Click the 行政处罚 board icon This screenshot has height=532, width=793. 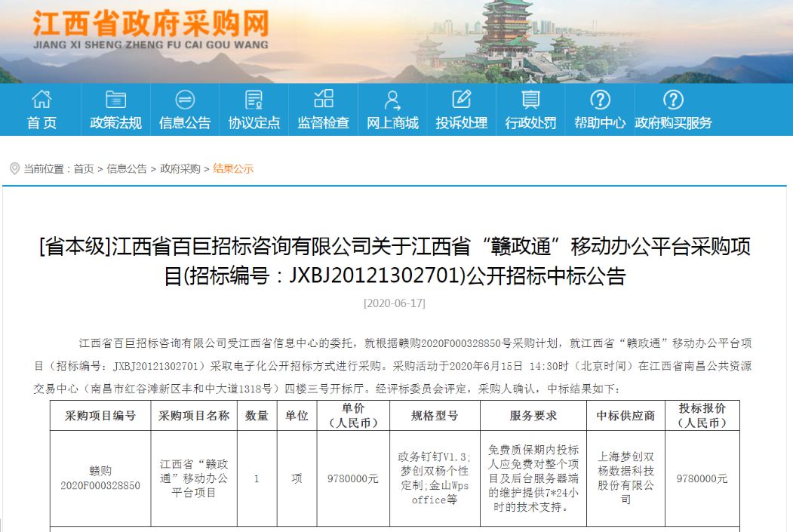530,99
